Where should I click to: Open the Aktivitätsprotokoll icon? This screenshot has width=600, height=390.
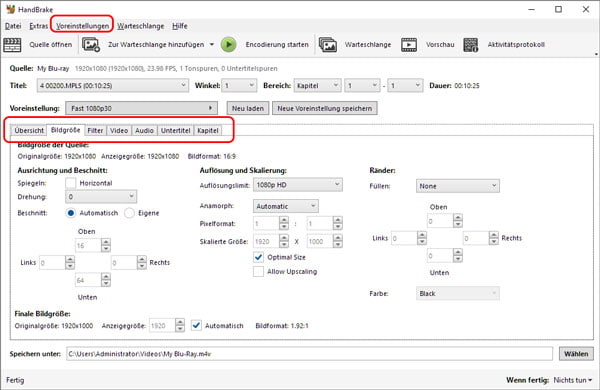tap(471, 45)
